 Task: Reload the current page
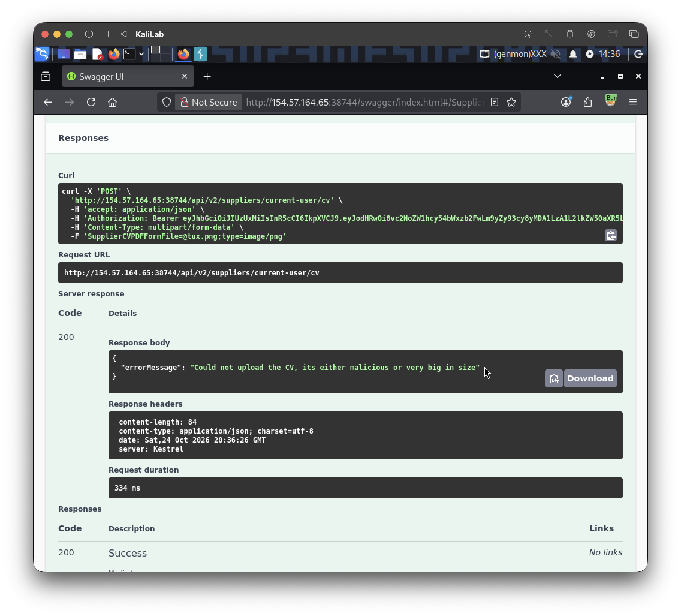point(91,102)
